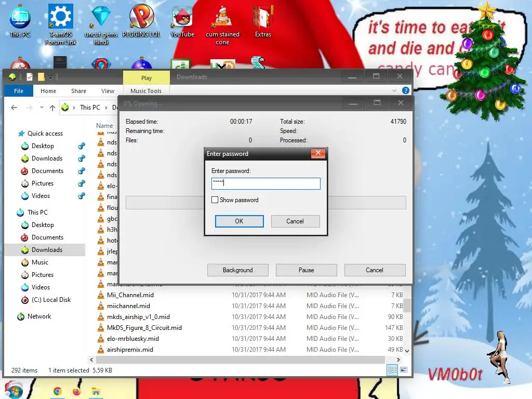
Task: Click Explorer Help question mark icon
Action: pyautogui.click(x=405, y=90)
